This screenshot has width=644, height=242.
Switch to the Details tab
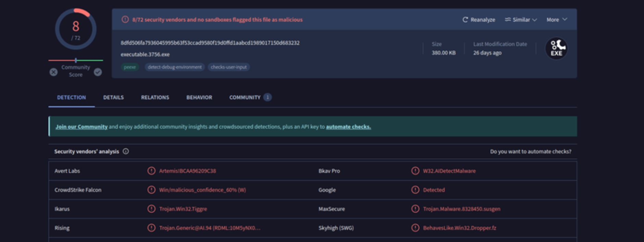pyautogui.click(x=113, y=98)
